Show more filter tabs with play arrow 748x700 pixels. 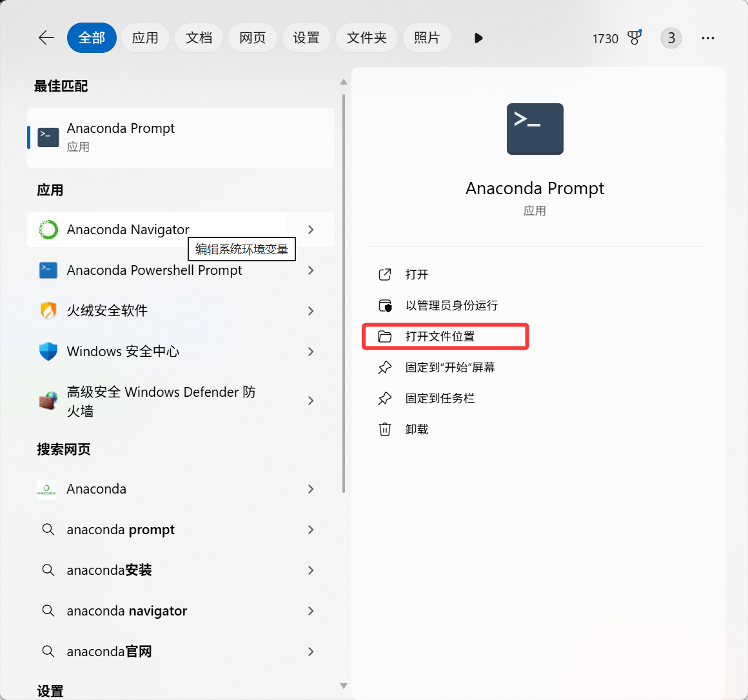tap(478, 37)
